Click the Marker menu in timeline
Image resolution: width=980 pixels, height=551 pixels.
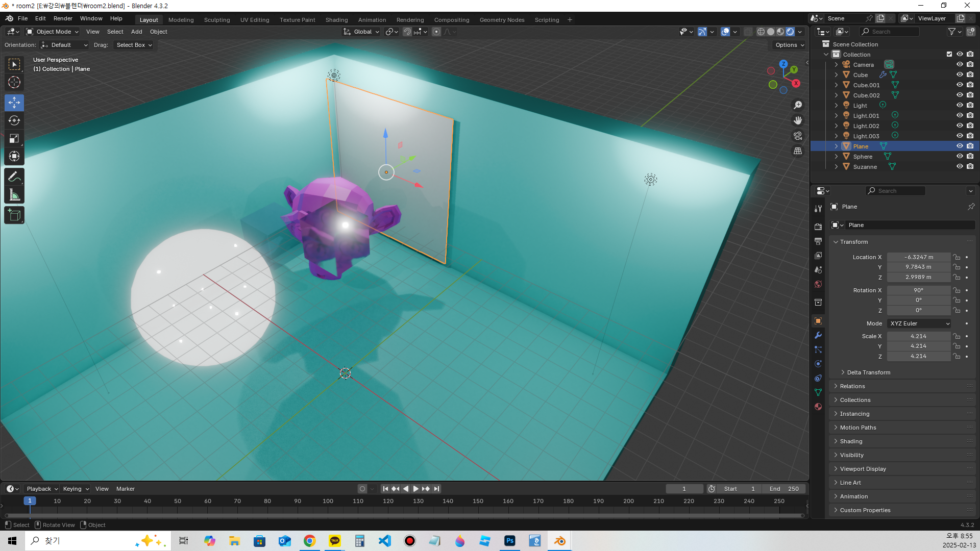point(125,489)
